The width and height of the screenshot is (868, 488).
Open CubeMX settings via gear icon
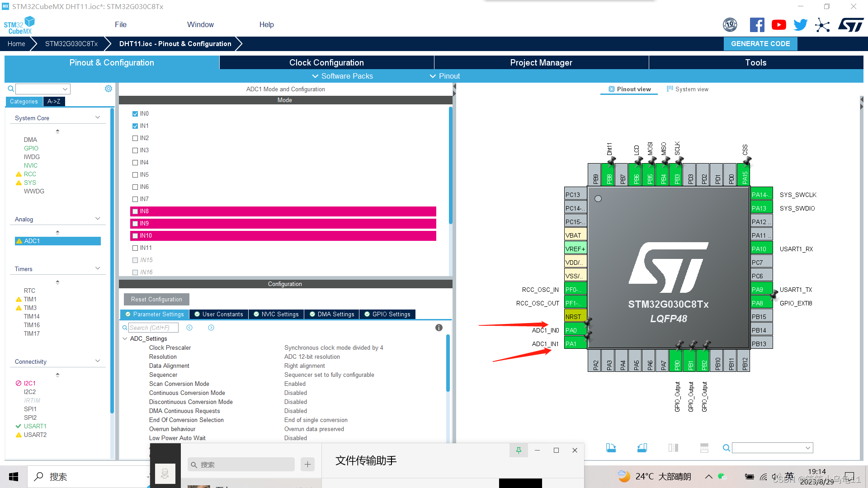(108, 89)
